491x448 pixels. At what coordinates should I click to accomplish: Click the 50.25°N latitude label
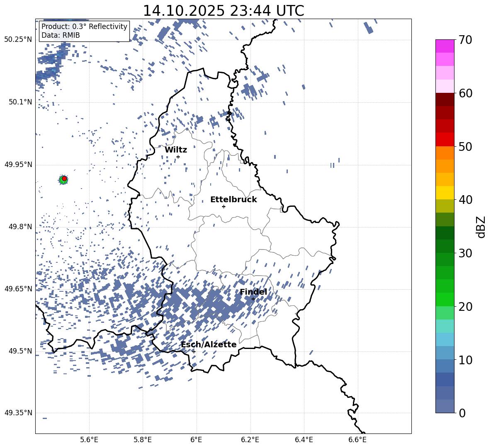pyautogui.click(x=18, y=40)
